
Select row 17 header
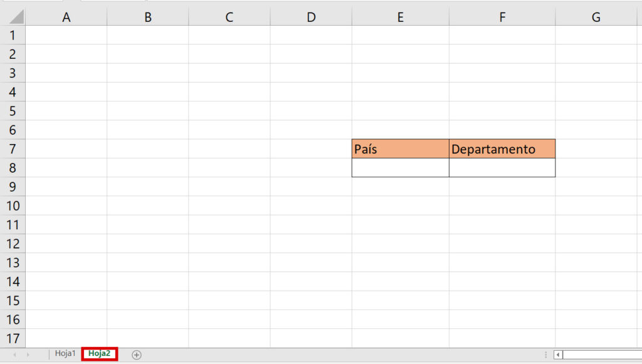pos(13,338)
